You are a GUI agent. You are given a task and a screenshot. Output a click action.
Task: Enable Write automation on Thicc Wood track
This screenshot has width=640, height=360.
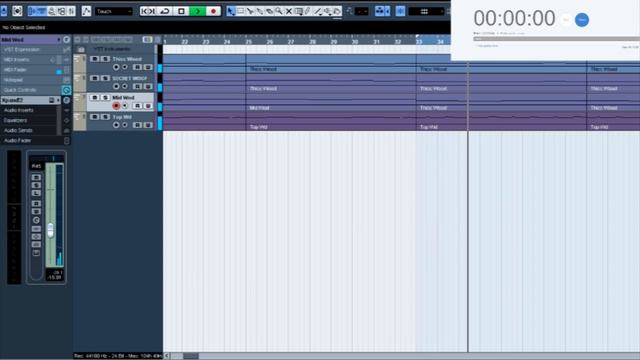click(x=148, y=67)
